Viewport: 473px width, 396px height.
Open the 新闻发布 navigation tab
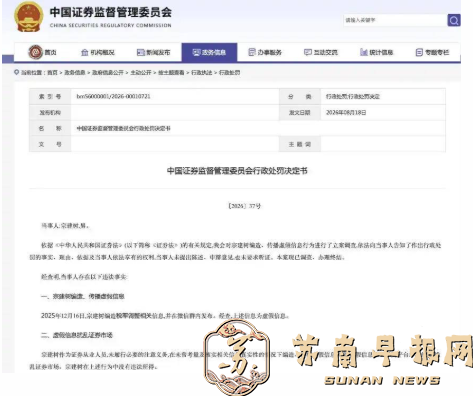[154, 52]
